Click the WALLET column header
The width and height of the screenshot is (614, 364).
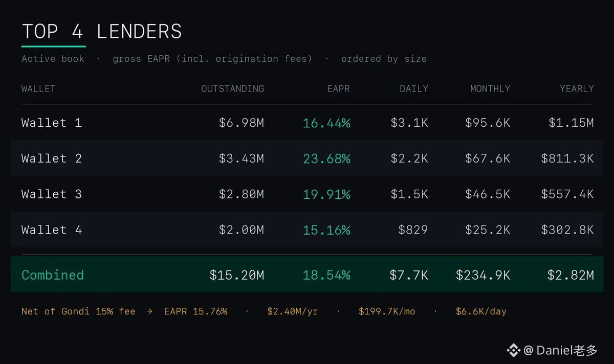[x=38, y=88]
